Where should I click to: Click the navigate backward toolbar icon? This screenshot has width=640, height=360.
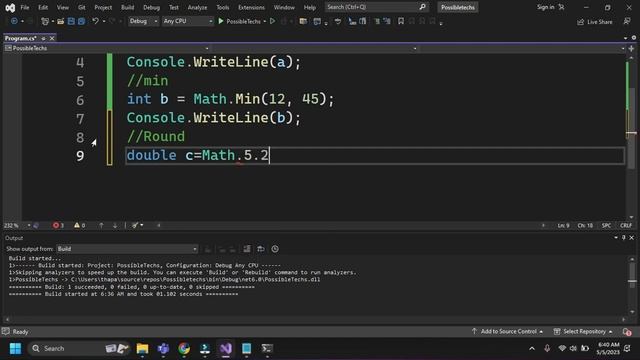coord(14,21)
